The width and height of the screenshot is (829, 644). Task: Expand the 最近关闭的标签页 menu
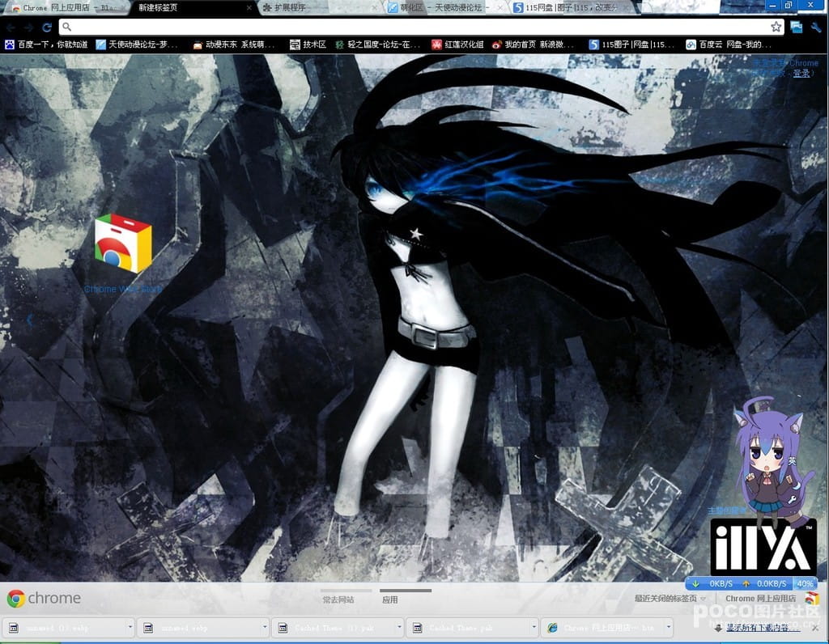coord(670,599)
